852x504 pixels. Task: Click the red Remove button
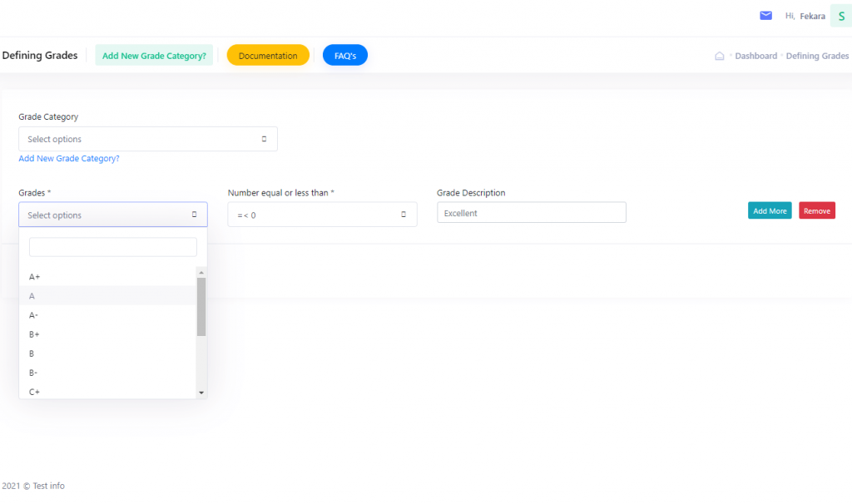816,211
